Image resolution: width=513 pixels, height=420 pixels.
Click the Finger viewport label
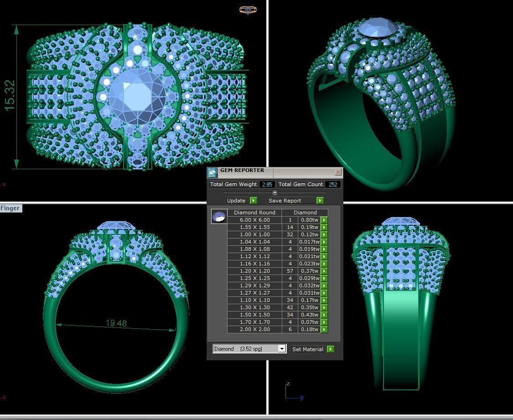click(x=10, y=208)
